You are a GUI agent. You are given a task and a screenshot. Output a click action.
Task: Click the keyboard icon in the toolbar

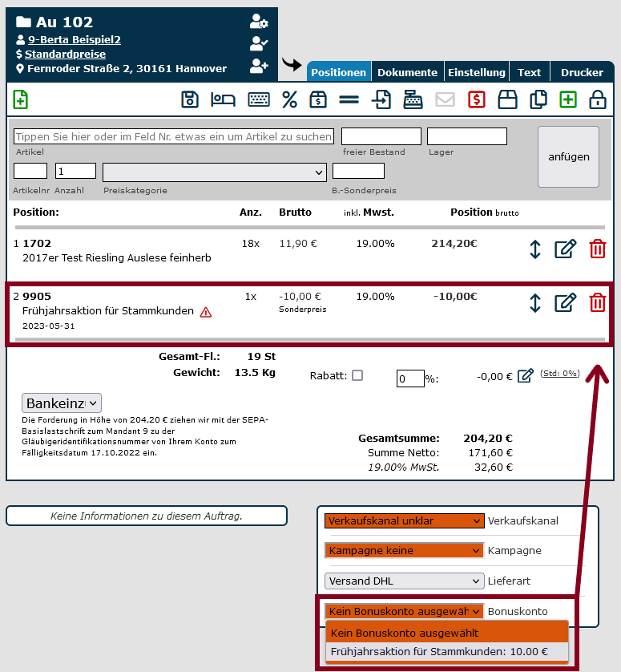click(258, 99)
